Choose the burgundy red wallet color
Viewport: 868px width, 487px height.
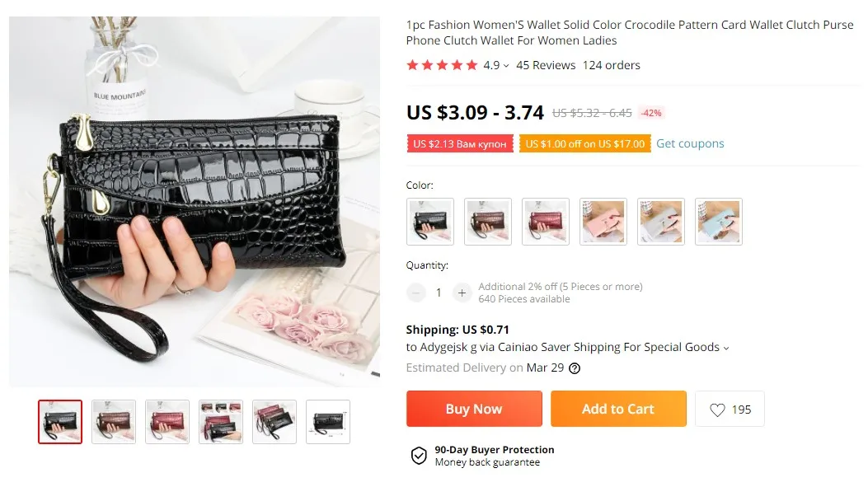pyautogui.click(x=545, y=222)
